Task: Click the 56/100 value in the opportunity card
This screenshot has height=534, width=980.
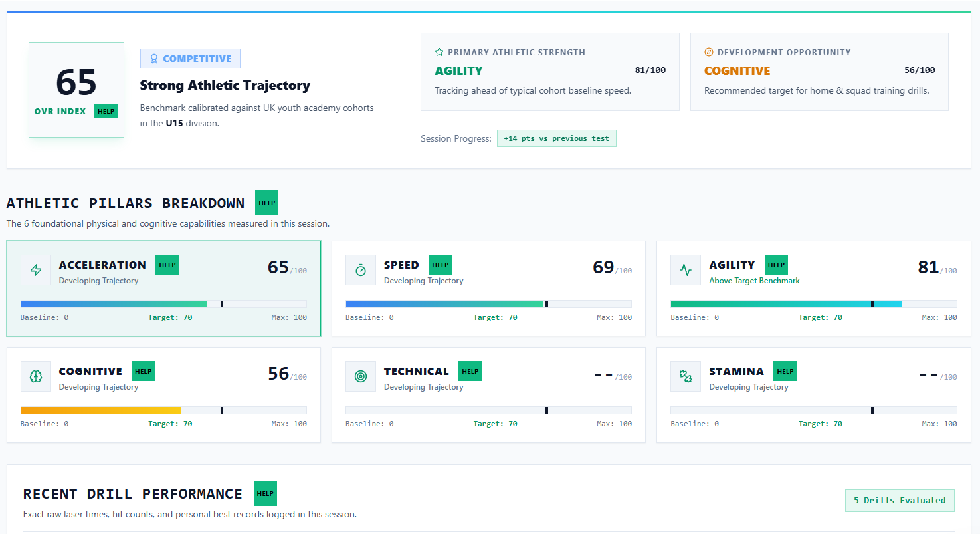Action: (x=920, y=70)
